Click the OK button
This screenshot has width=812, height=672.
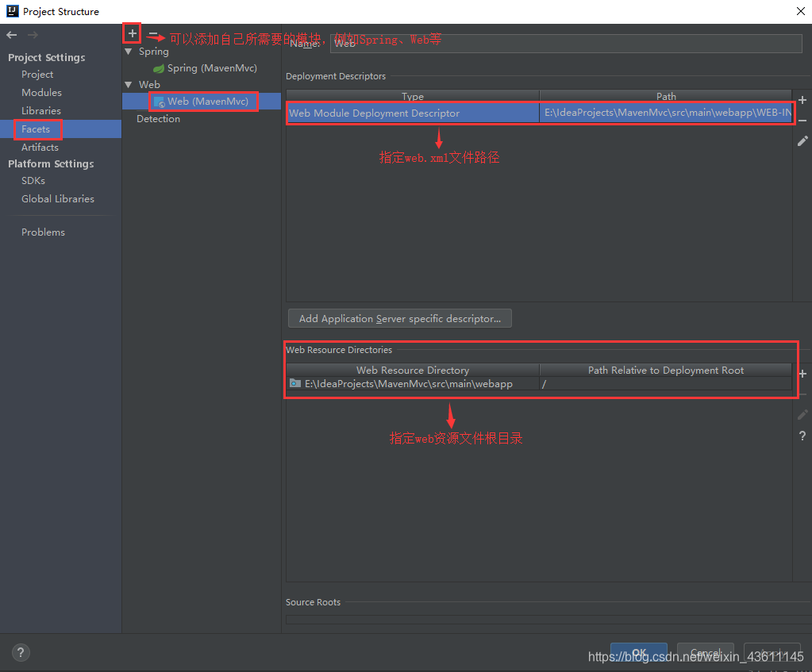coord(638,653)
